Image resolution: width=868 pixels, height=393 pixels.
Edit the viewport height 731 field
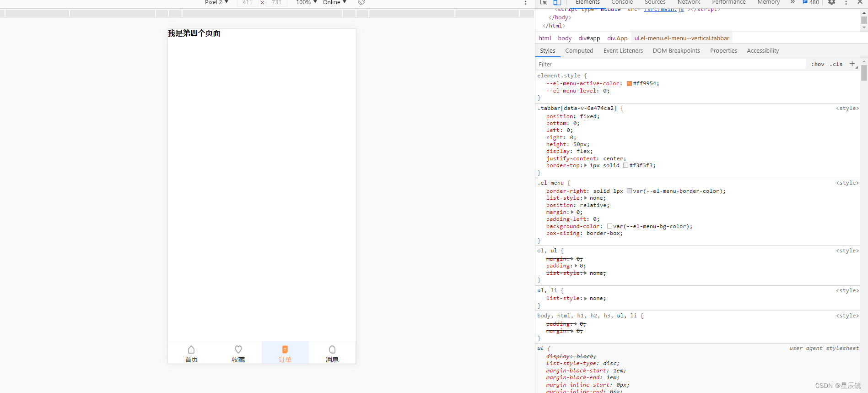[x=277, y=2]
